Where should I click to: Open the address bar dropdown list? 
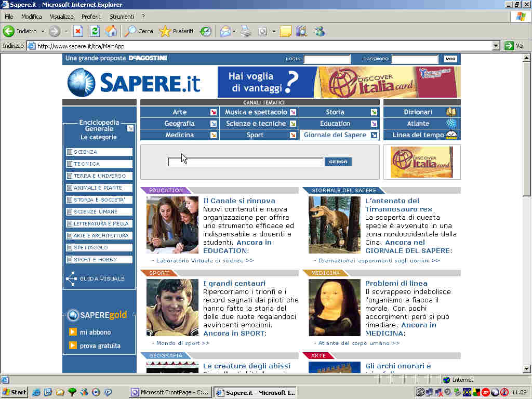tap(496, 46)
